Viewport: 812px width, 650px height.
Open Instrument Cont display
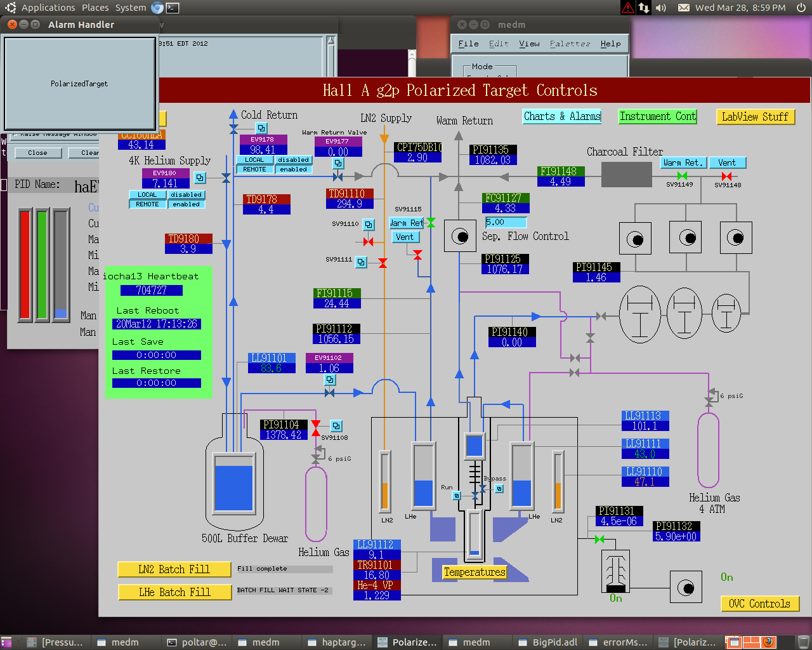(x=658, y=116)
